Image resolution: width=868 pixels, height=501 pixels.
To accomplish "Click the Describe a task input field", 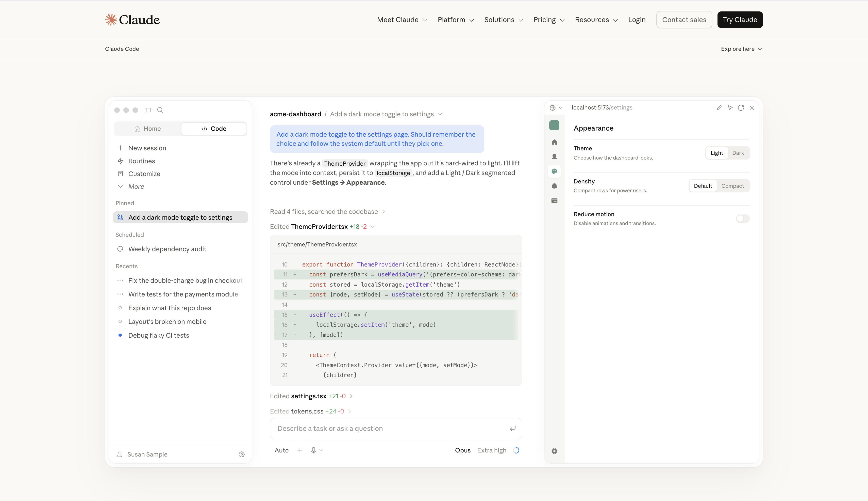I will [396, 428].
